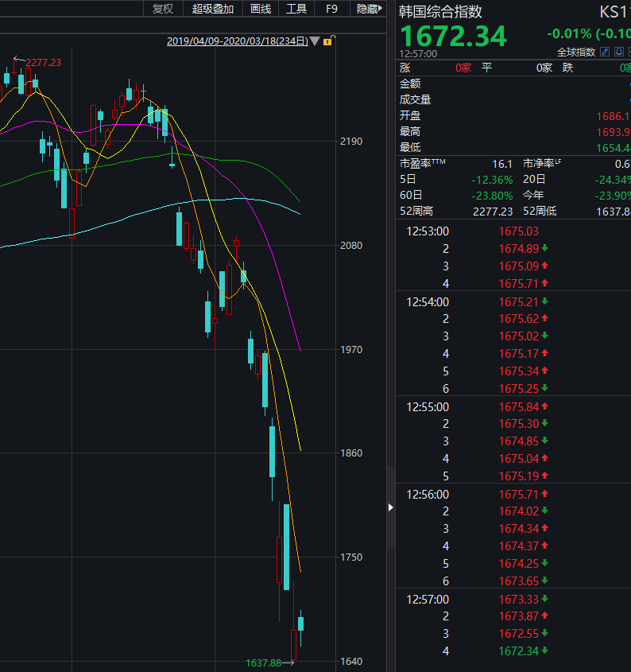Click the 2019/04/09-2020/03/18 date range link
This screenshot has height=672, width=631.
237,41
